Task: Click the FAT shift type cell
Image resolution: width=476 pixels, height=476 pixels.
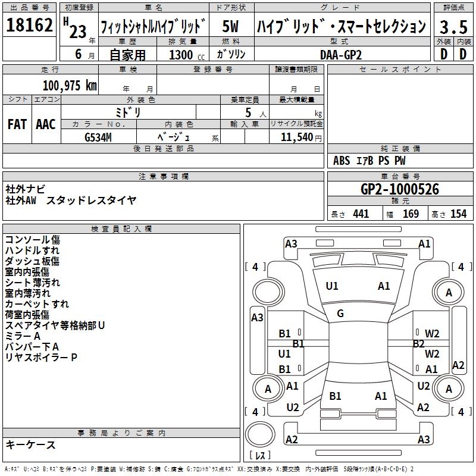Action: tap(17, 124)
